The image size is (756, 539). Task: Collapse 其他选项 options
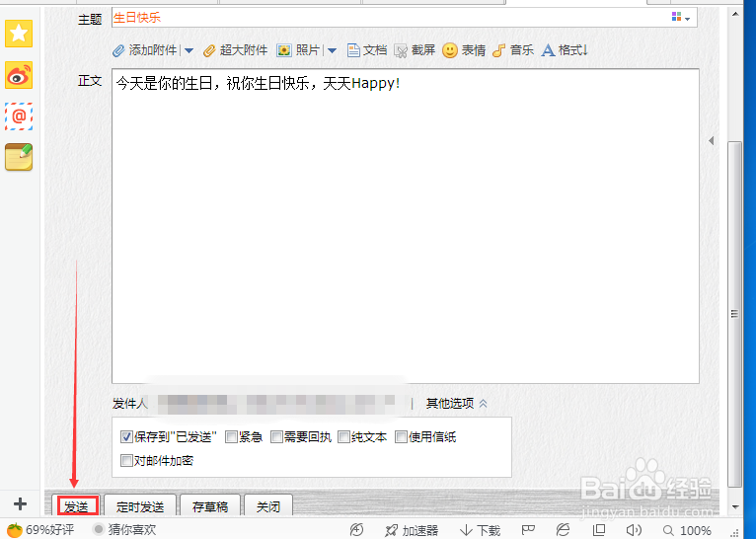(456, 404)
